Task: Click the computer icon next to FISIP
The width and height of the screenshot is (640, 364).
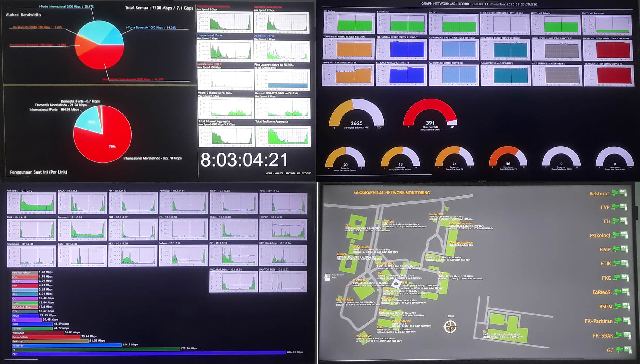Action: (624, 249)
